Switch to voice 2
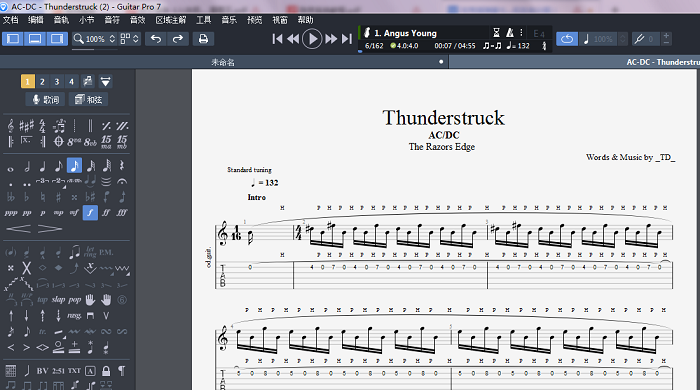 tap(42, 82)
